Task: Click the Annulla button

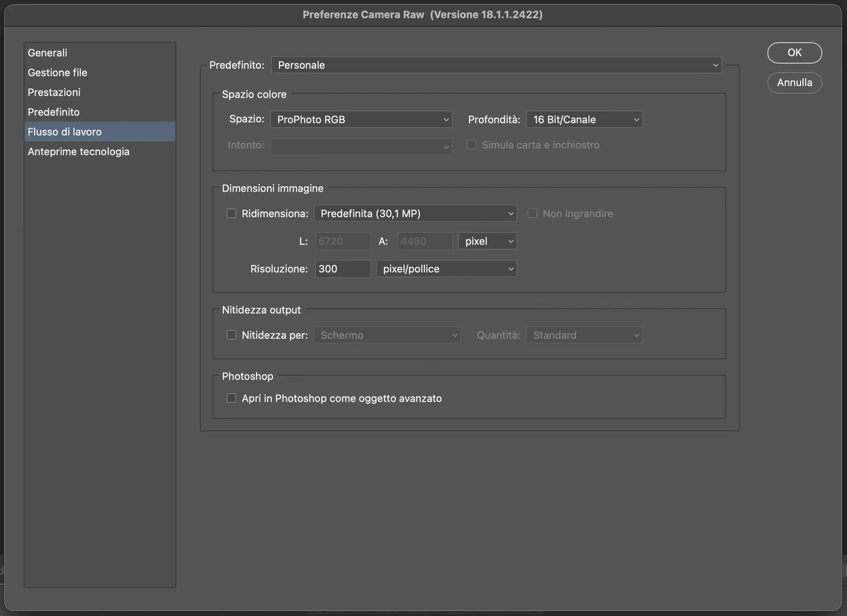Action: click(794, 83)
